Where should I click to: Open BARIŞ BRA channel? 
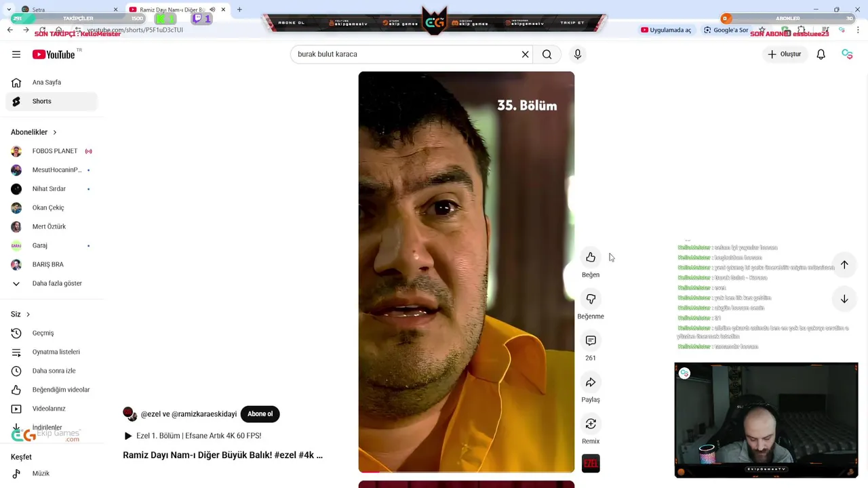click(52, 265)
